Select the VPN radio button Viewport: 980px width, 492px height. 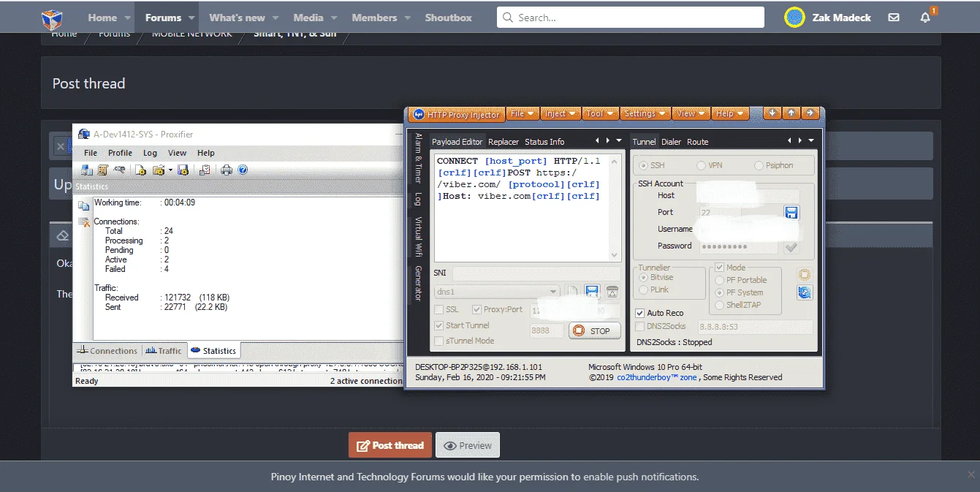point(702,165)
